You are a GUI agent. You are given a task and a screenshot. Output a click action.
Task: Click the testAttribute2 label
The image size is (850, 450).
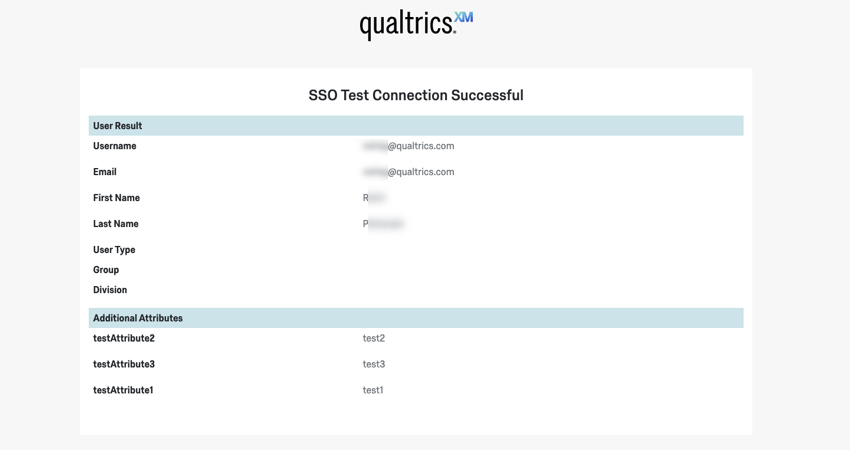124,338
